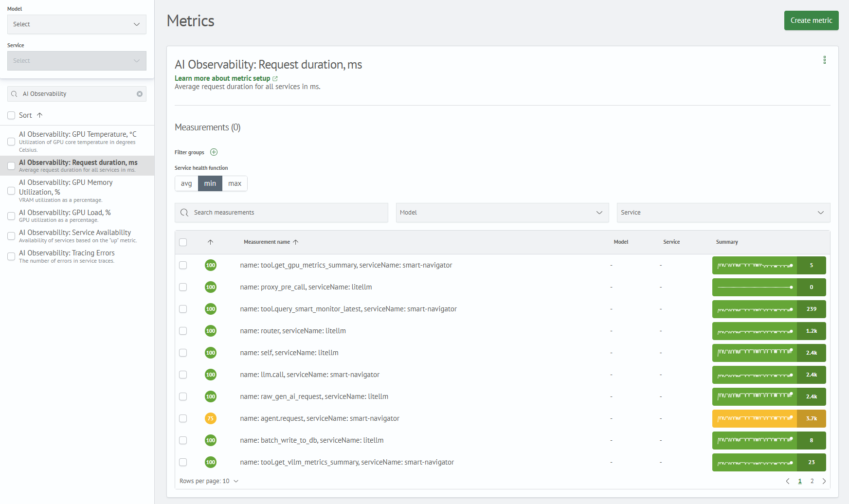Click the Summary column header
Image resolution: width=849 pixels, height=504 pixels.
tap(727, 242)
